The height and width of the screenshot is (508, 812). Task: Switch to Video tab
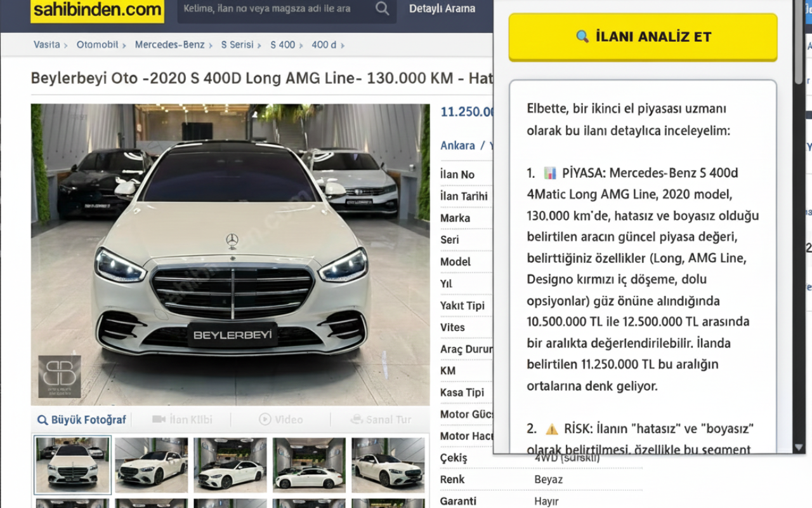[281, 420]
